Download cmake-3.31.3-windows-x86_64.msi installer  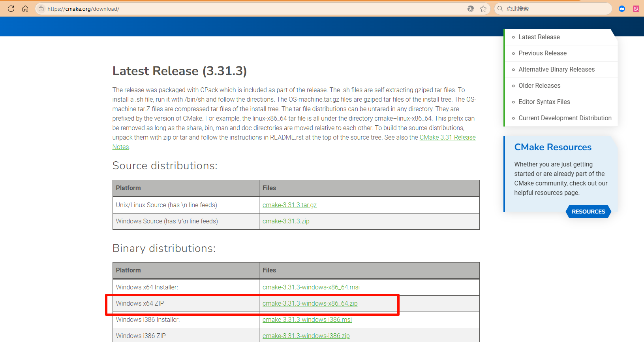pos(311,287)
